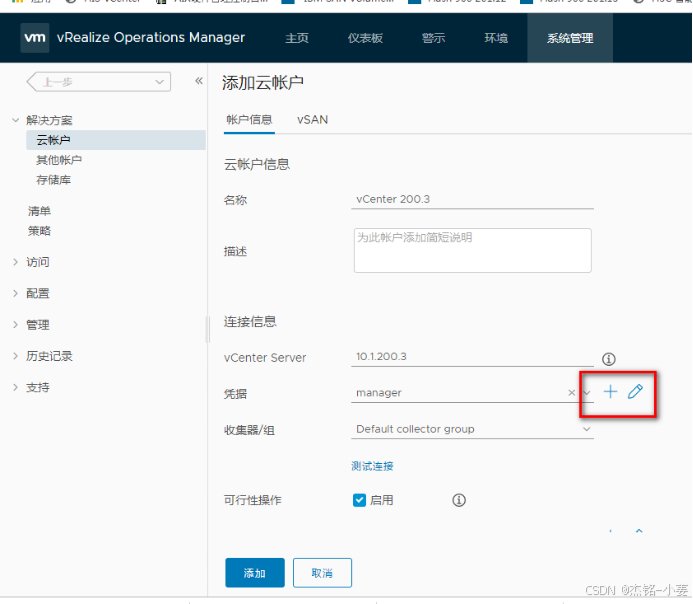The width and height of the screenshot is (693, 604).
Task: Select 存储库 in the sidebar
Action: 53,179
